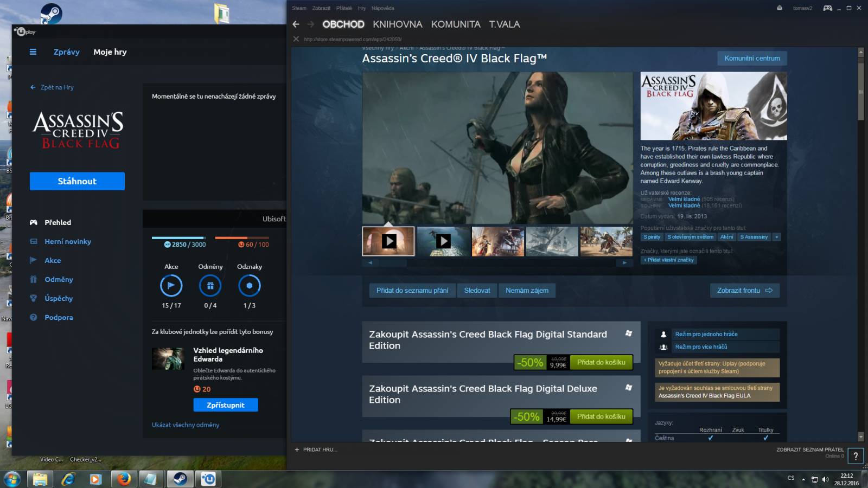Switch to Moje hry tab in Uplay
The image size is (868, 488).
[x=110, y=52]
